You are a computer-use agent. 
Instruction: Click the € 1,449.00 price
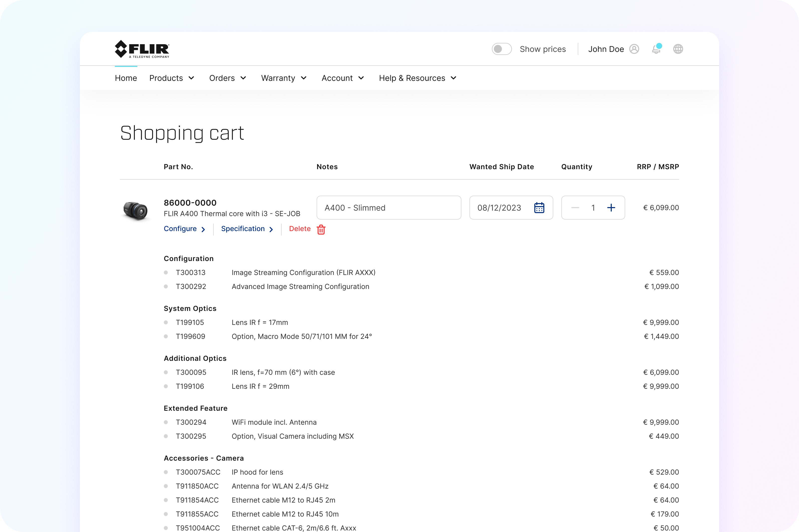pyautogui.click(x=661, y=336)
